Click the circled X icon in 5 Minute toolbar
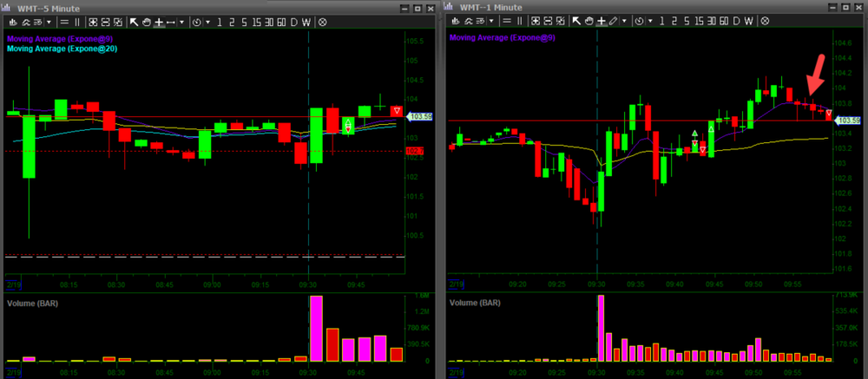Screen dimensions: 868x379 pos(323,21)
